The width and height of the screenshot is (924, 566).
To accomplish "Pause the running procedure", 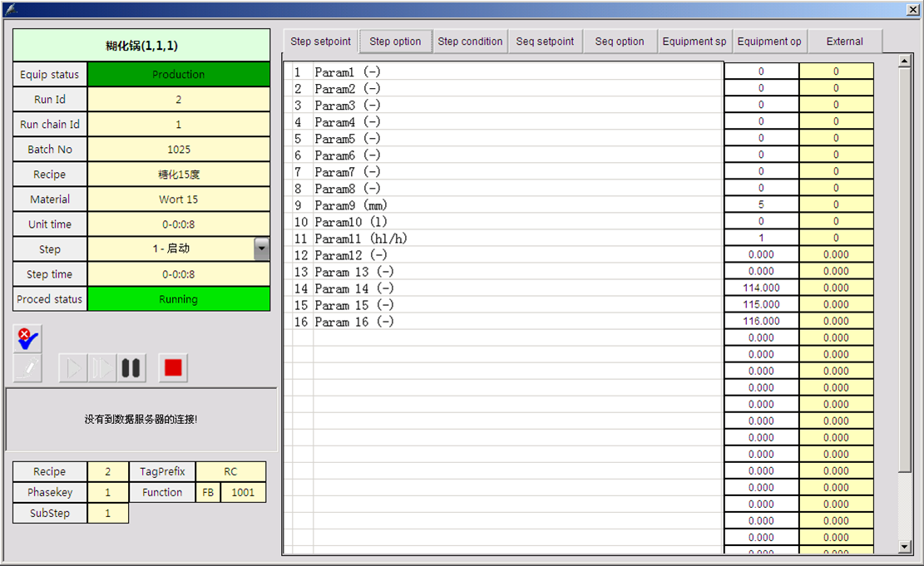I will [x=131, y=368].
